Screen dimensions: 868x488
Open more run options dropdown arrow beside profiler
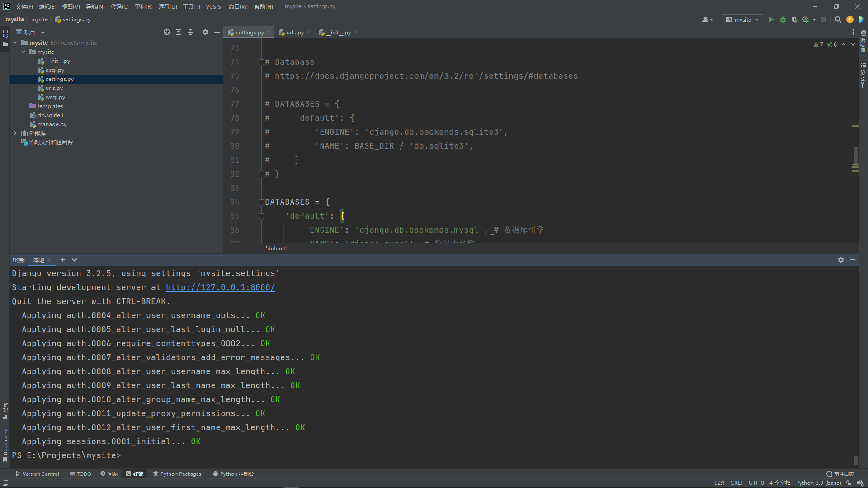[x=814, y=19]
